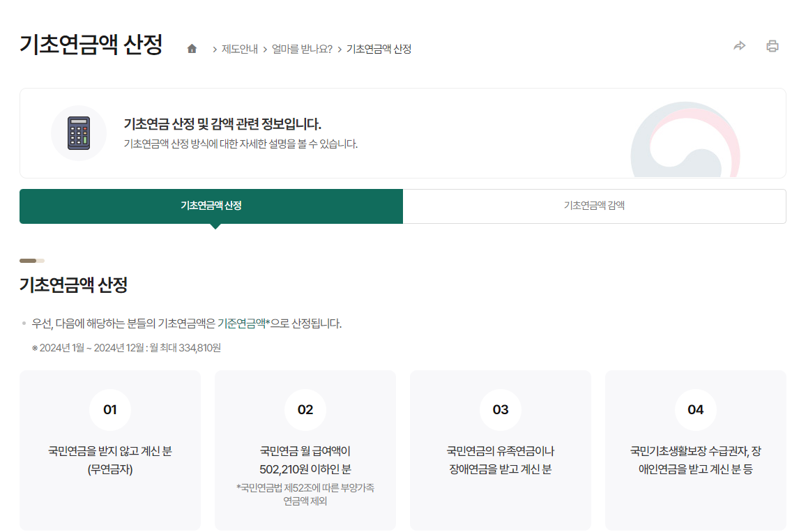Image resolution: width=799 pixels, height=532 pixels.
Task: Print the page with printer icon
Action: pos(772,46)
